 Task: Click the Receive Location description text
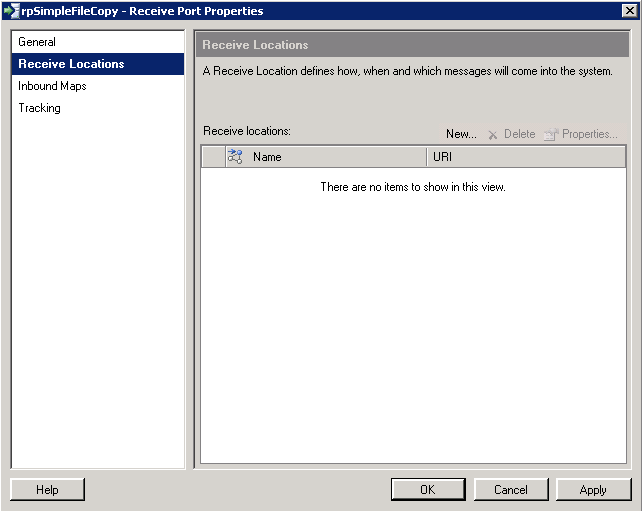[407, 71]
